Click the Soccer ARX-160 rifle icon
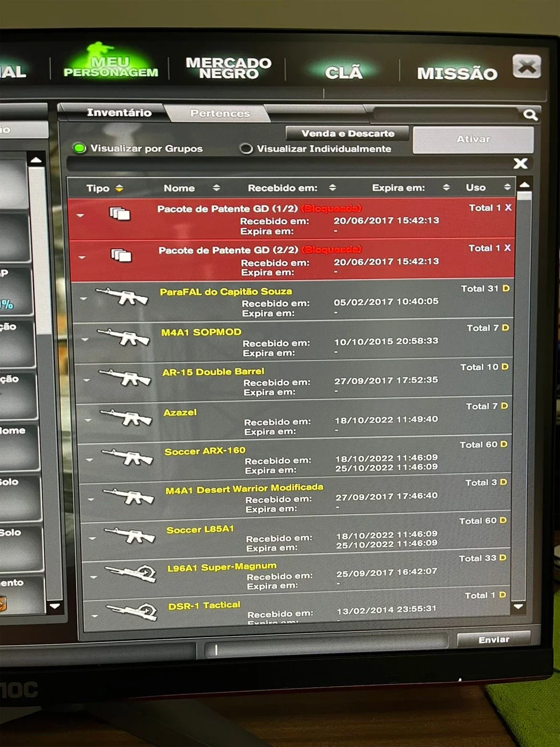The width and height of the screenshot is (560, 747). point(128,457)
